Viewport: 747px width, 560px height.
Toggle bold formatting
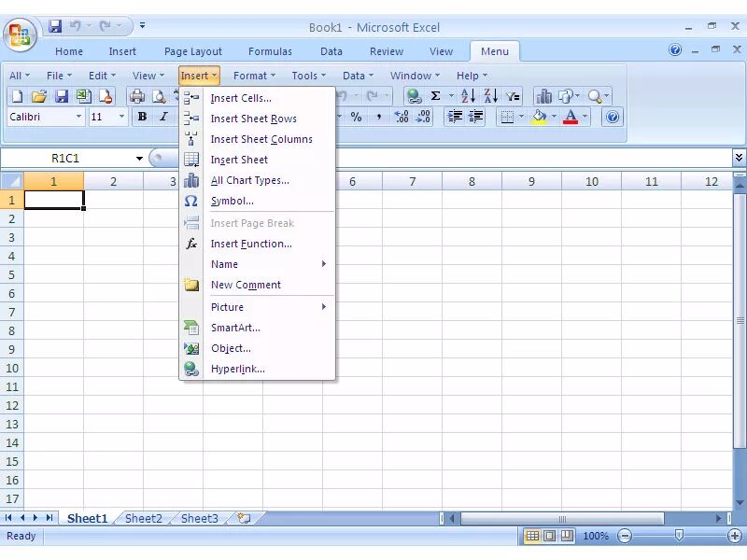coord(142,117)
